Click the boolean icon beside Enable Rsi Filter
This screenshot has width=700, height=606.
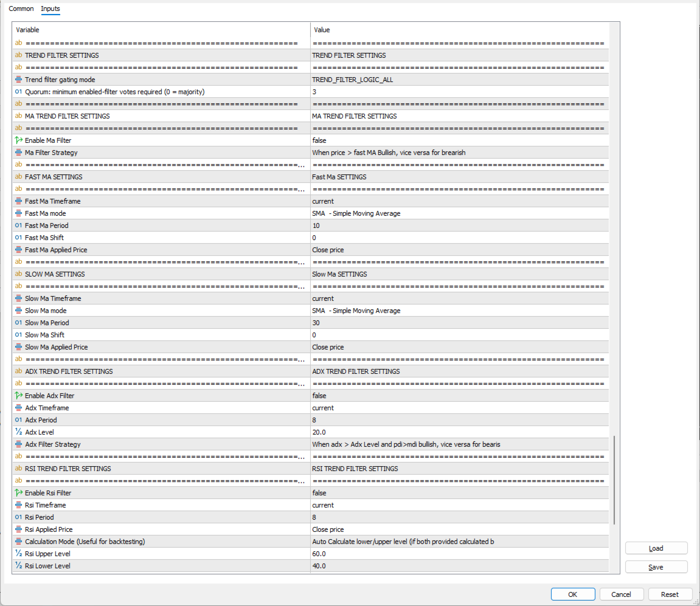coord(18,493)
